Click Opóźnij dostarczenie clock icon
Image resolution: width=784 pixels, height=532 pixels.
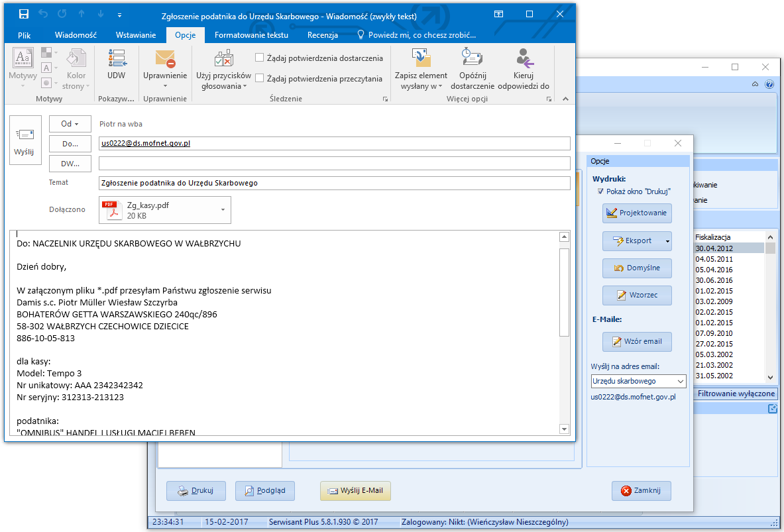coord(472,58)
